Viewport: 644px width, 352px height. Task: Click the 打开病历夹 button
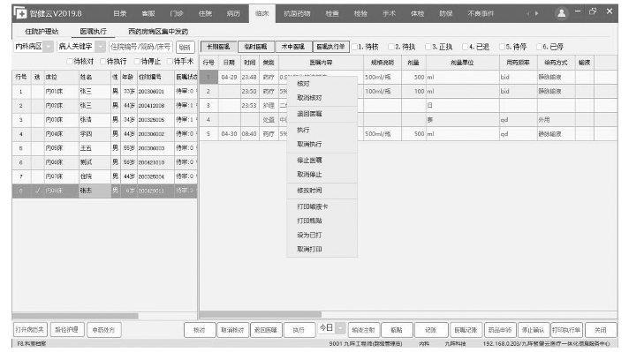[x=30, y=329]
